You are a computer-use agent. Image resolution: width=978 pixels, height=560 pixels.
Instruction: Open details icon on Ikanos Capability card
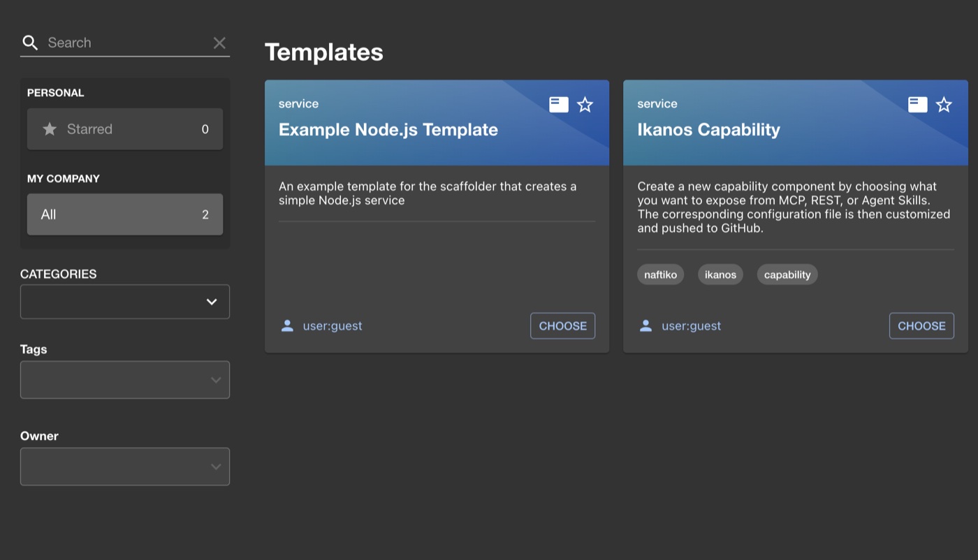coord(918,105)
